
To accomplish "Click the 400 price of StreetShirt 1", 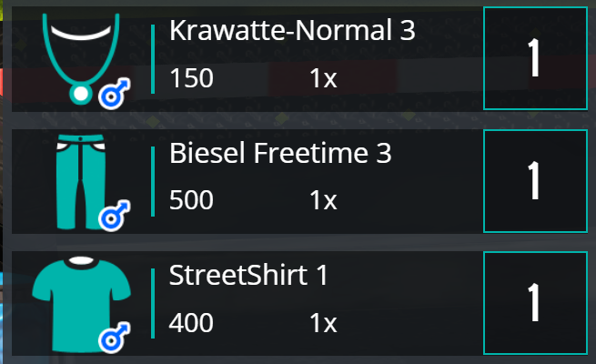I will pos(191,323).
